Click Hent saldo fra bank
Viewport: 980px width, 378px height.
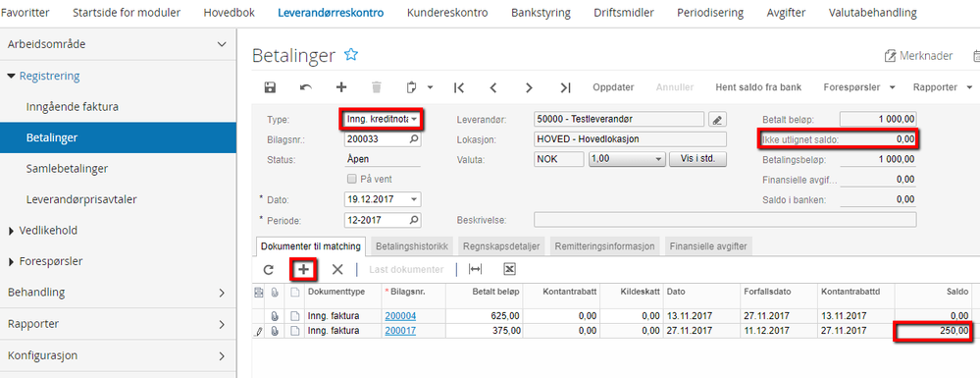pos(758,87)
